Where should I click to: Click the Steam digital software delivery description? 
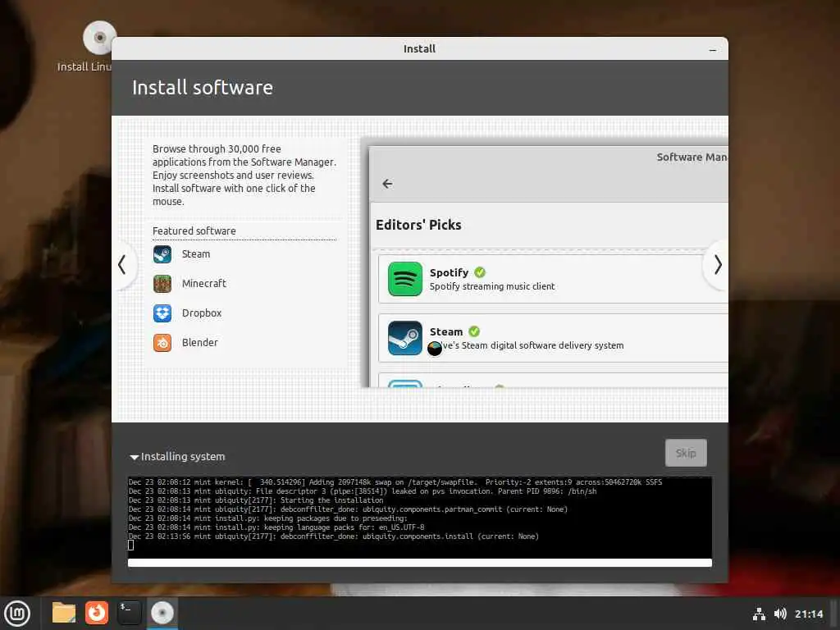(x=527, y=345)
